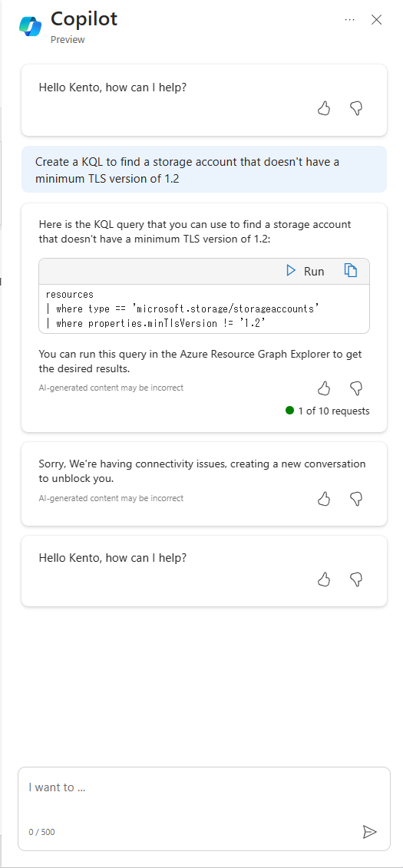Click the Copilot logo icon
This screenshot has width=403, height=868.
pyautogui.click(x=30, y=27)
